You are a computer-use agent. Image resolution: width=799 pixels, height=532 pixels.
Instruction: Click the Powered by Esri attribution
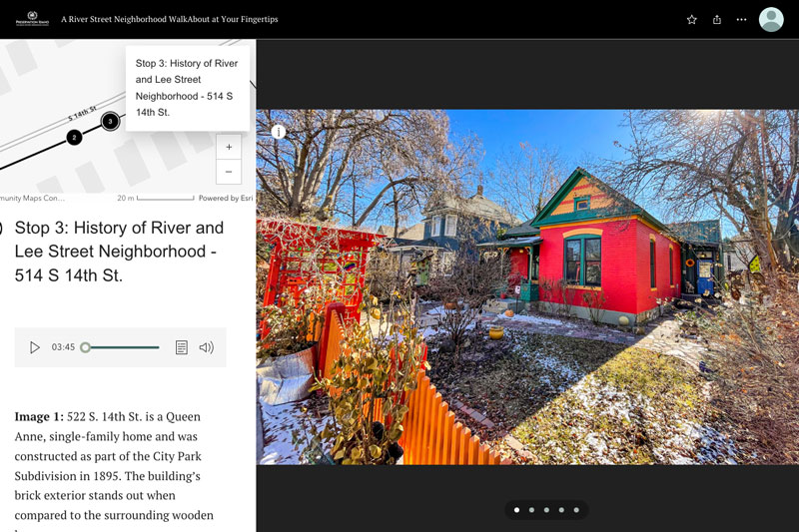(x=226, y=198)
